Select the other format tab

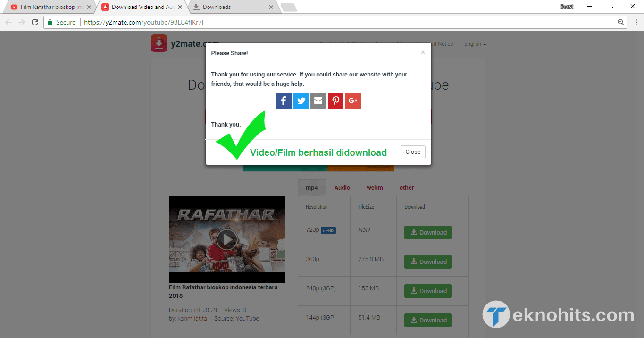click(407, 187)
